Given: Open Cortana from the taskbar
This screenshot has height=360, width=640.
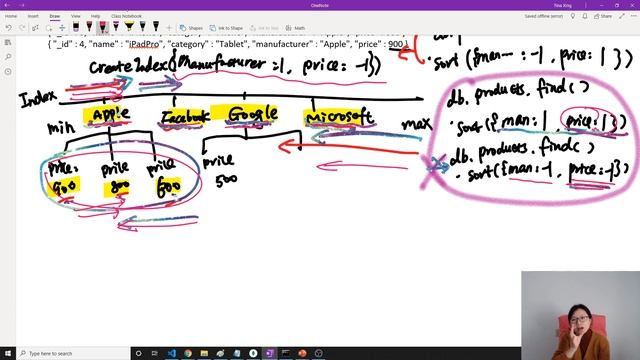Looking at the screenshot, I should pos(138,353).
